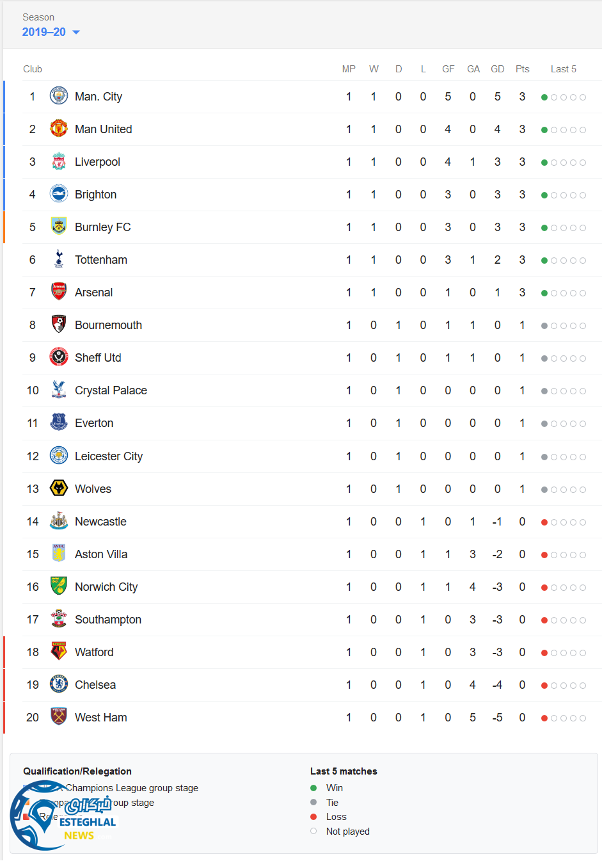602x868 pixels.
Task: Click the Last 5 column header
Action: tap(563, 69)
